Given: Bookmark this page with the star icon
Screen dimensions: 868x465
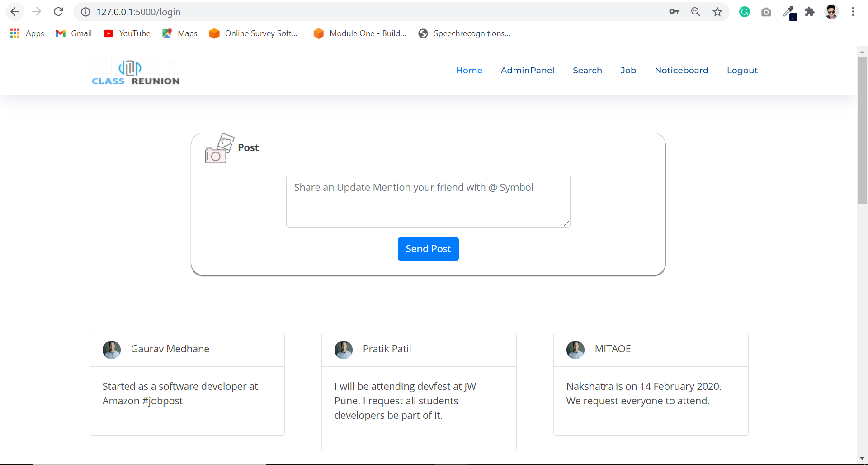Looking at the screenshot, I should click(717, 12).
